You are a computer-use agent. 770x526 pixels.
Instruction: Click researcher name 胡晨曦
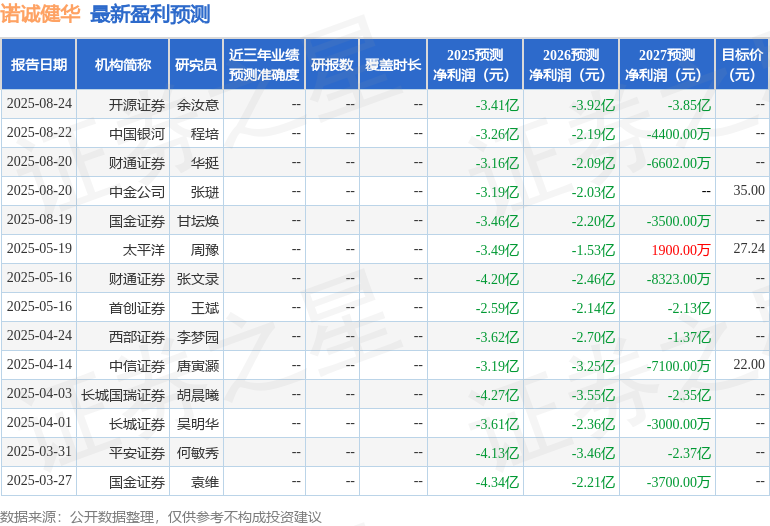(x=198, y=394)
